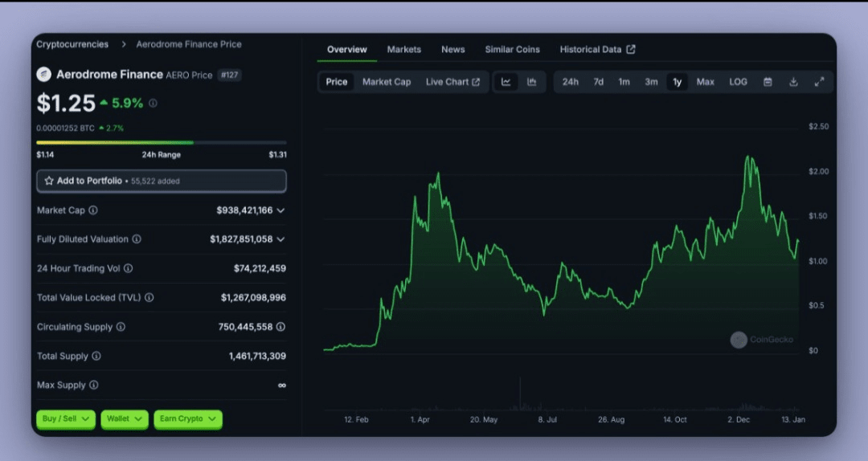Screen dimensions: 868x461
Task: Open Historical Data tab
Action: coord(597,49)
